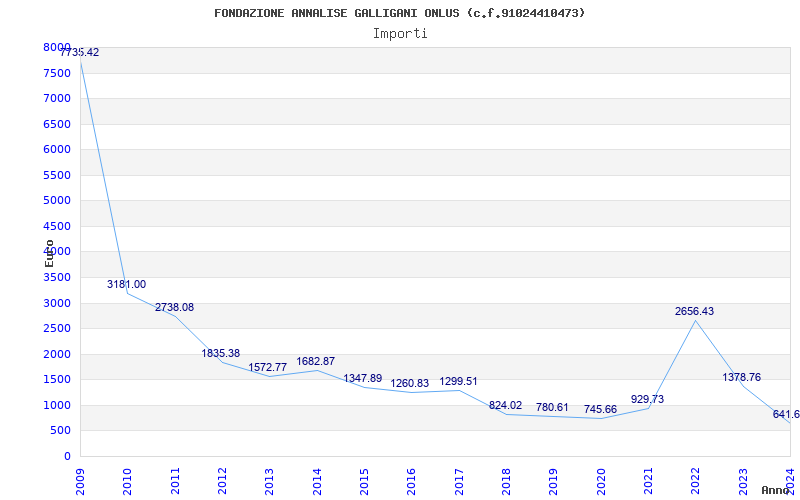Select the 7735.42 data label

pyautogui.click(x=79, y=52)
